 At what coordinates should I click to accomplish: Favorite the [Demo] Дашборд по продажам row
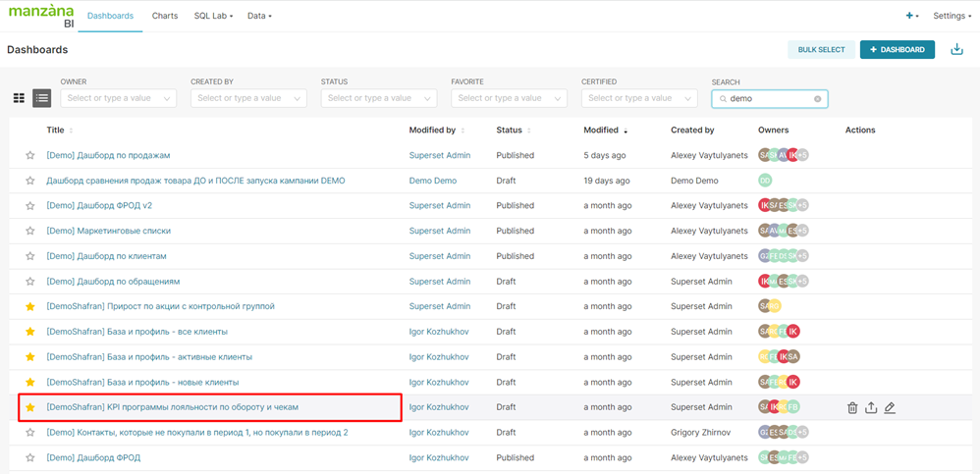(x=30, y=155)
